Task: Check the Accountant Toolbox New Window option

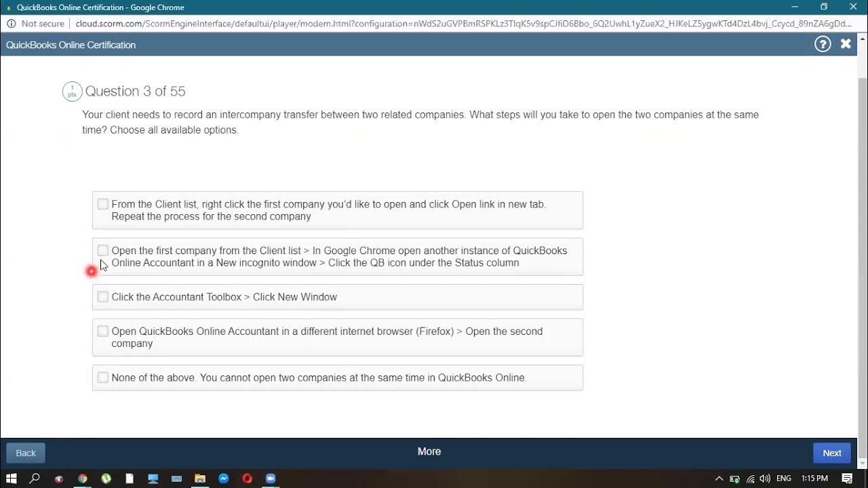Action: coord(102,297)
